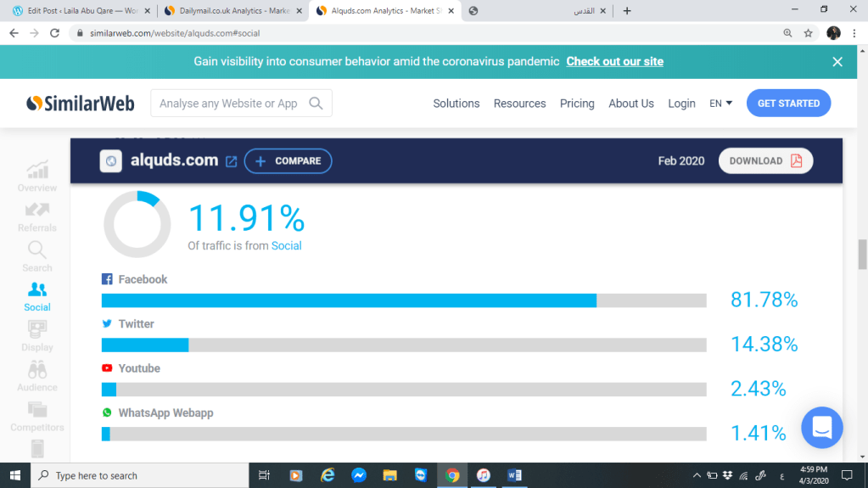Open Display section in sidebar
This screenshot has width=868, height=488.
37,336
